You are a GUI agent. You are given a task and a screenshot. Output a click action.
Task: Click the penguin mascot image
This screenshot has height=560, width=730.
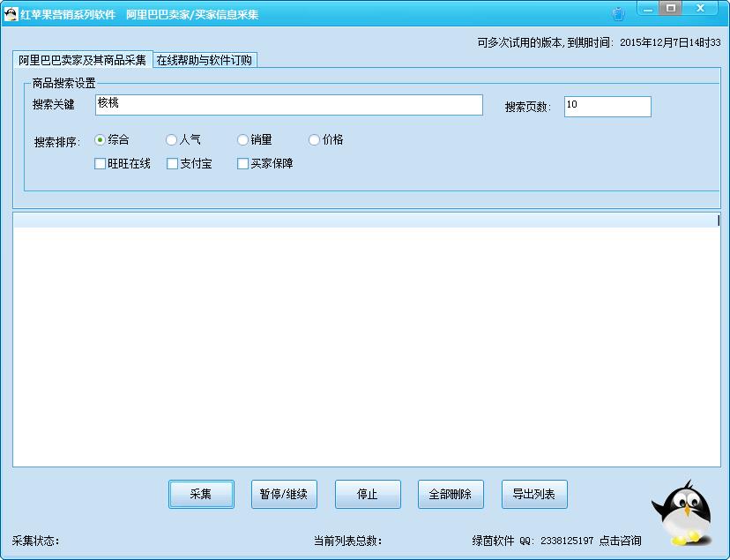tap(682, 513)
